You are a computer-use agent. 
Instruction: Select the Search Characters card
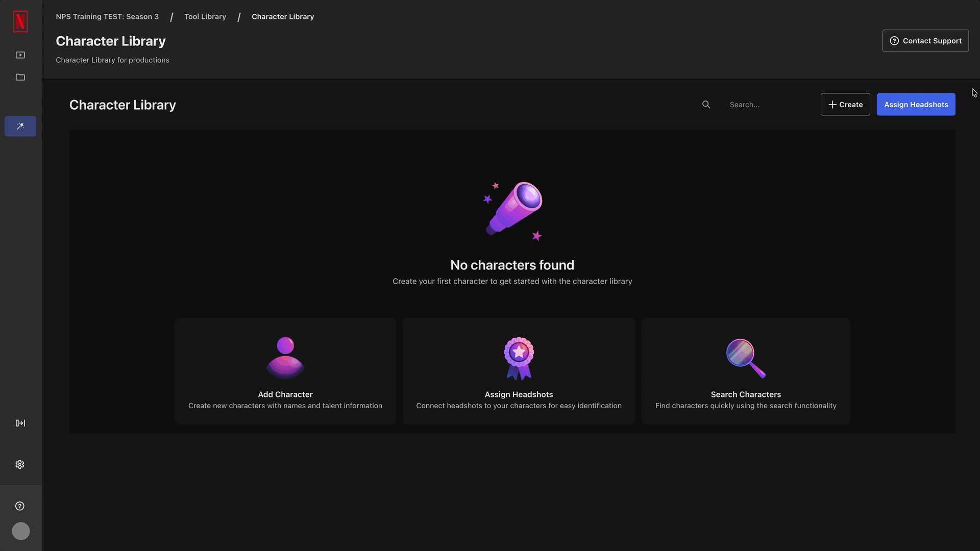coord(746,371)
